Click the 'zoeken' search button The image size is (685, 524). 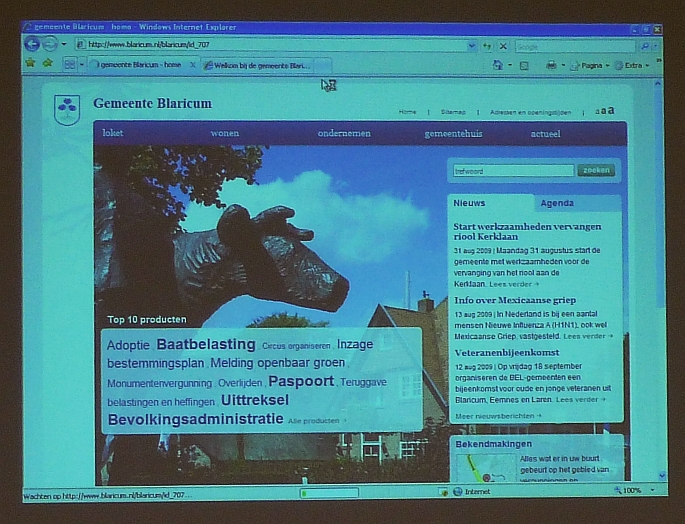(596, 171)
